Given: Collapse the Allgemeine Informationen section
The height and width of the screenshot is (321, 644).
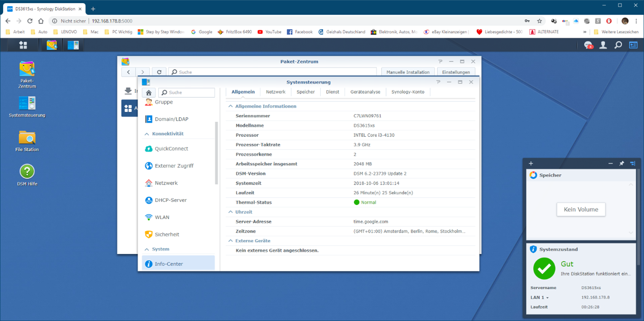Looking at the screenshot, I should click(x=230, y=106).
